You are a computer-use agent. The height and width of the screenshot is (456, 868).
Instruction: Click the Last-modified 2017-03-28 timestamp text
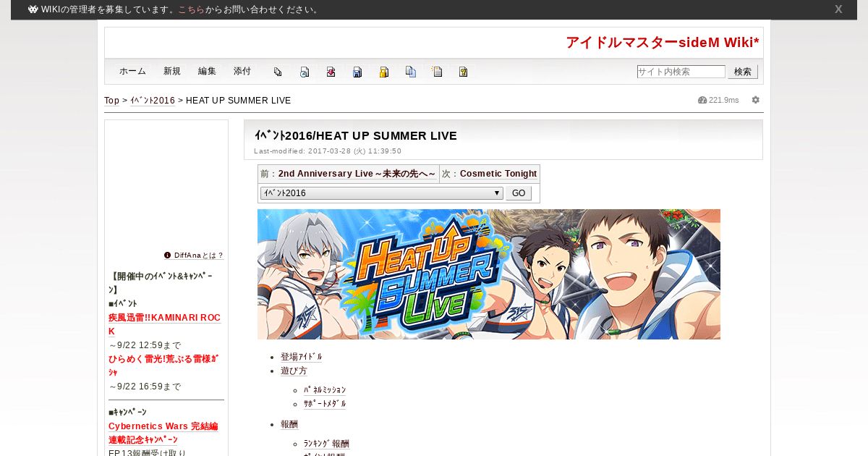[x=328, y=151]
